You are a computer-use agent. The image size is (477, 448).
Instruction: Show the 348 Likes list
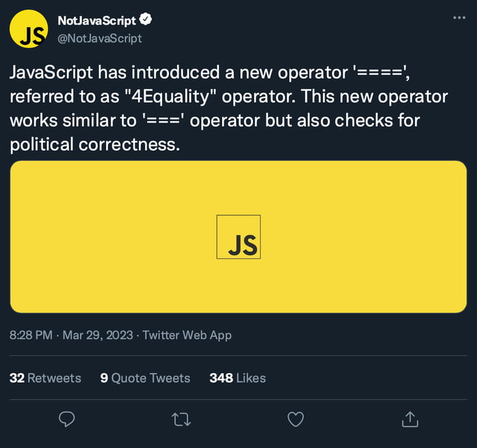(x=237, y=378)
